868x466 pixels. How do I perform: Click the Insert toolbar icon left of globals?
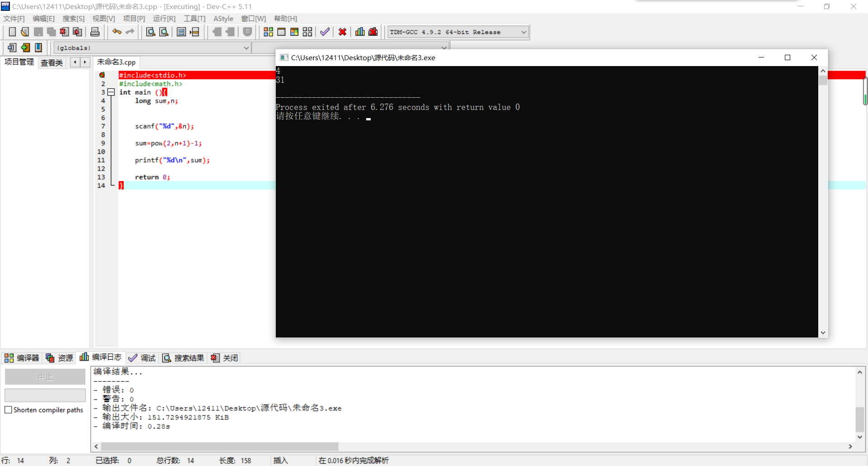pyautogui.click(x=12, y=48)
